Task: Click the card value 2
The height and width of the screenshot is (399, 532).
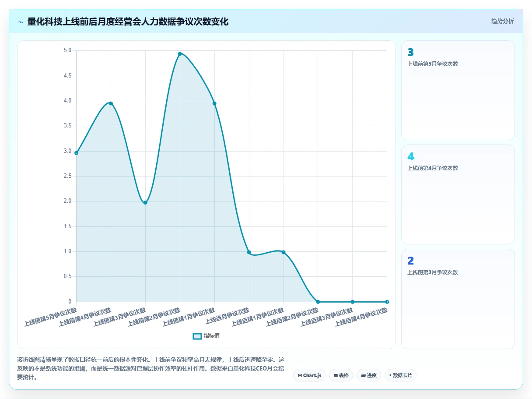Action: pyautogui.click(x=410, y=261)
